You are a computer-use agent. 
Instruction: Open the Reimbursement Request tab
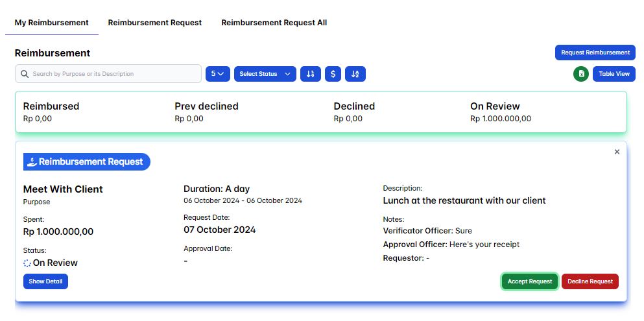pos(155,23)
